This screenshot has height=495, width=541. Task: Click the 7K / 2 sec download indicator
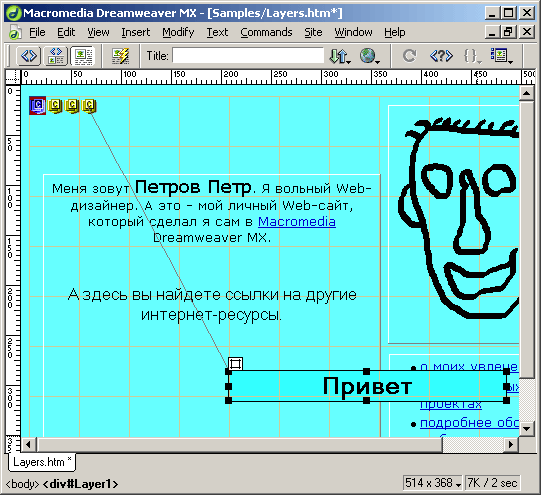coord(492,483)
